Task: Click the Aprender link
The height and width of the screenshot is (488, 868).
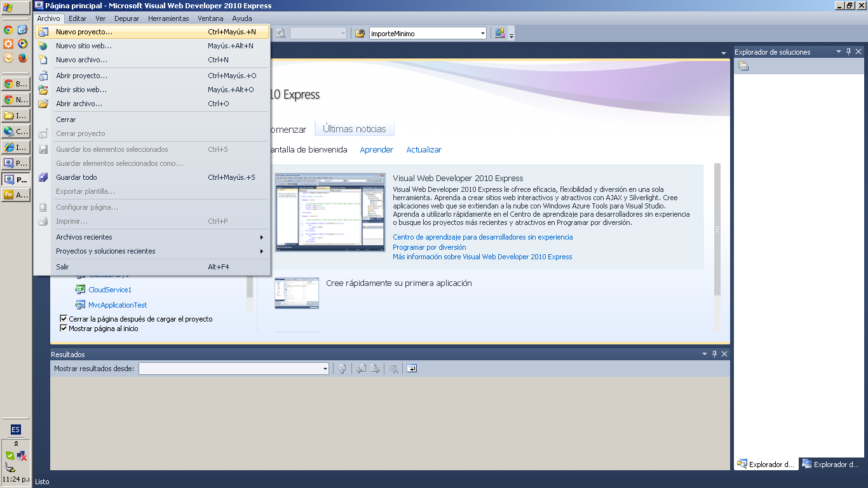Action: coord(377,150)
